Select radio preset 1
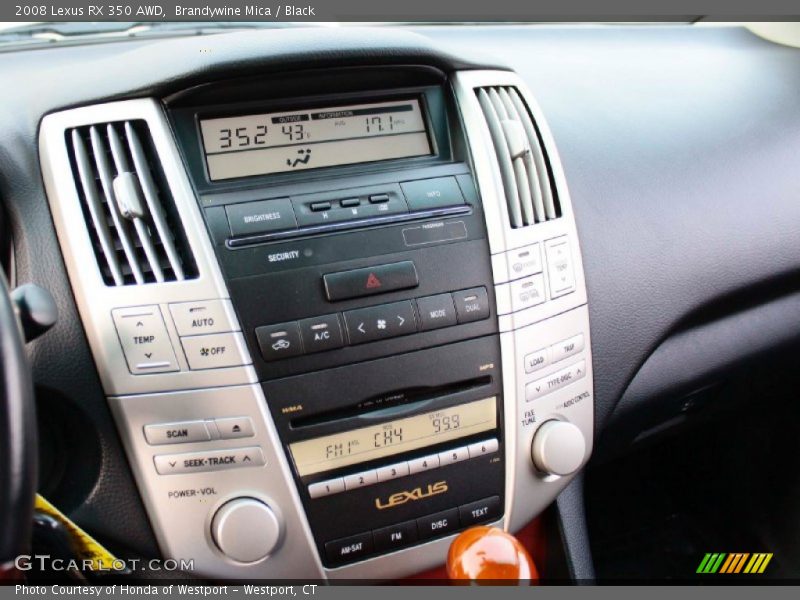This screenshot has height=600, width=800. click(x=327, y=488)
